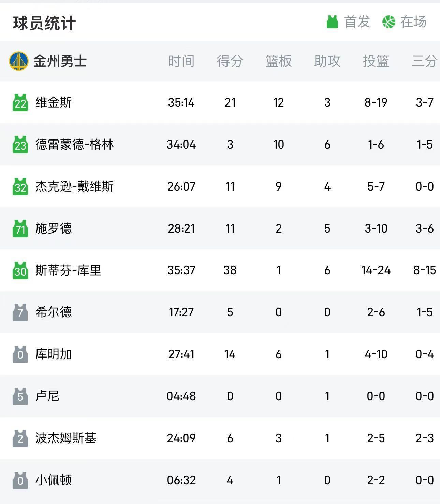Select the 投篮 column header

[376, 61]
